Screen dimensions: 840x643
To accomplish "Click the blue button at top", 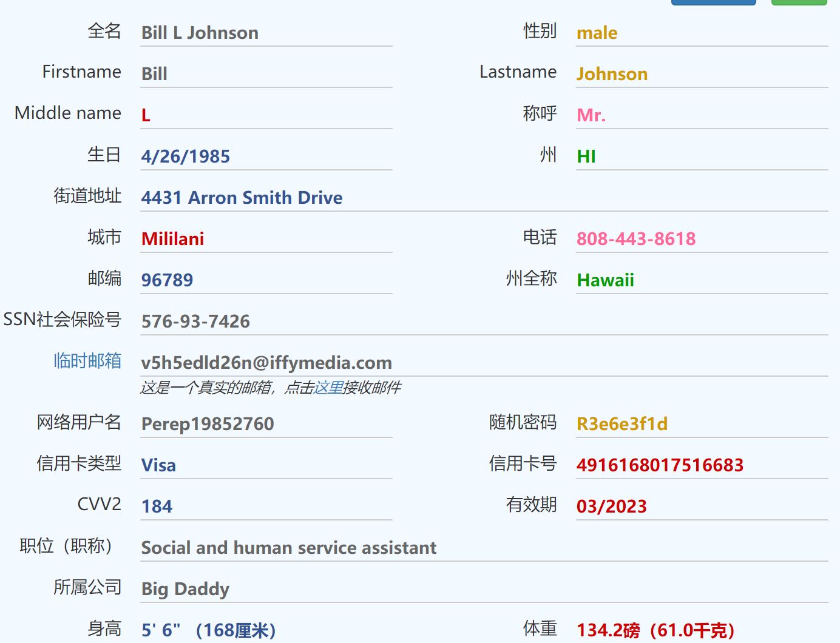I will (713, 2).
